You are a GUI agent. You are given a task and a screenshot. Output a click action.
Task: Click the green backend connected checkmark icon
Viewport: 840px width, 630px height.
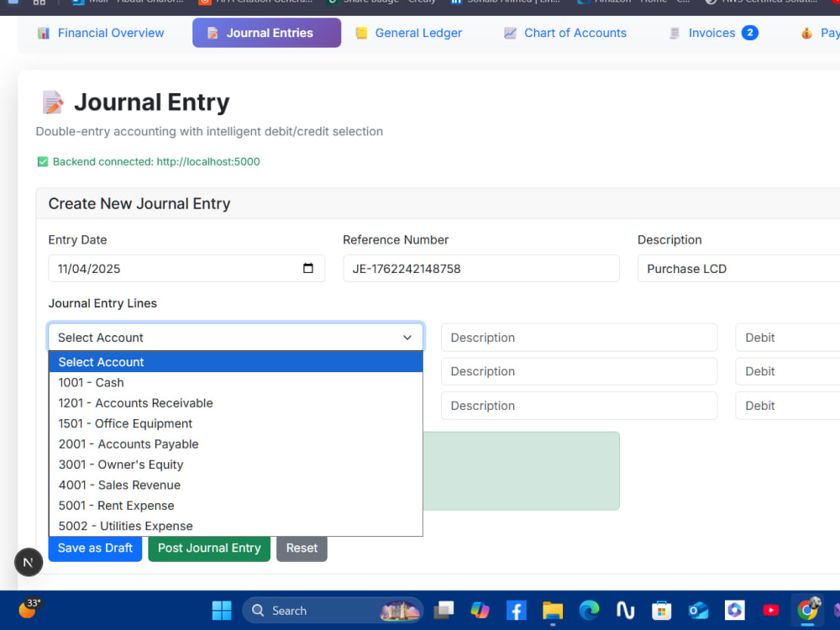43,162
